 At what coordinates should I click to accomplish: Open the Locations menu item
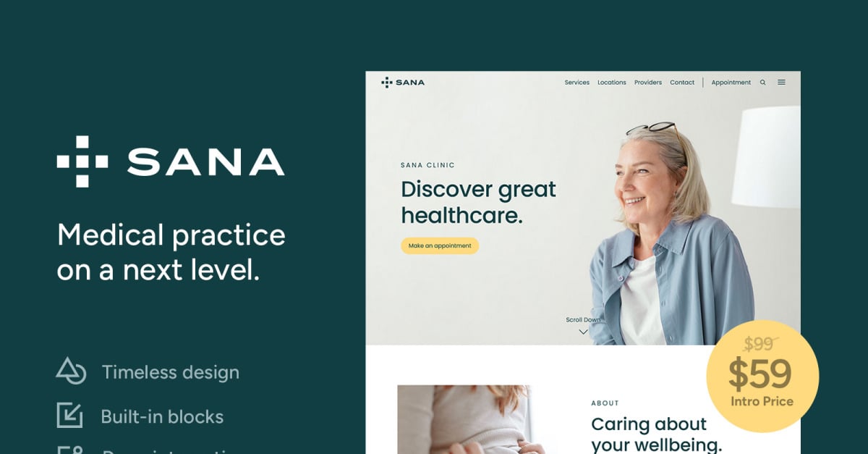tap(612, 83)
